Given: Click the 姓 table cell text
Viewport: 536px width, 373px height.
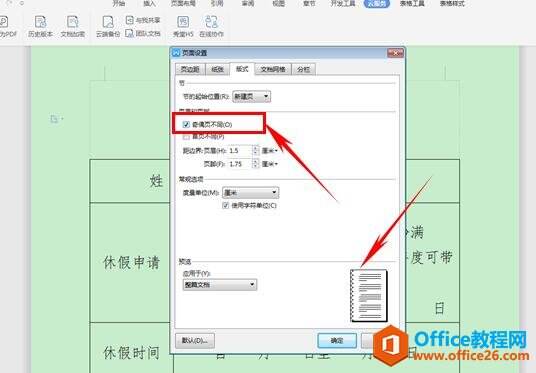Looking at the screenshot, I should coord(156,181).
